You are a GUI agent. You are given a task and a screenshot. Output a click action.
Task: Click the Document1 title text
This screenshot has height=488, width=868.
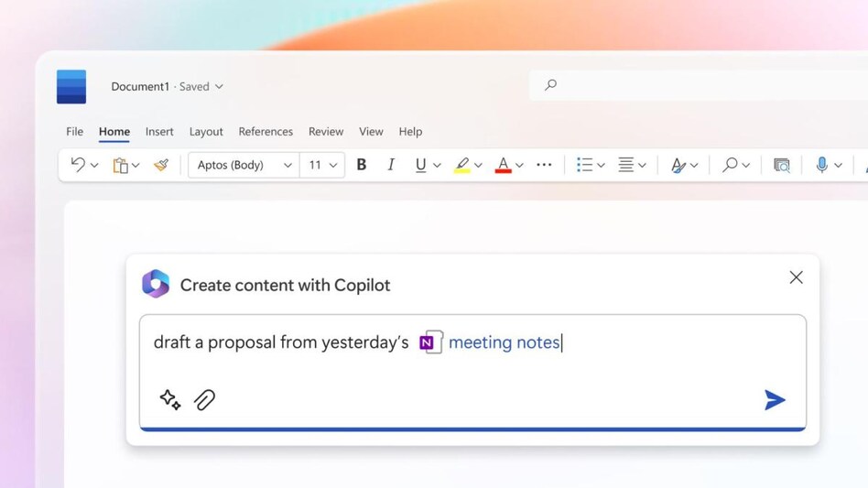coord(140,86)
